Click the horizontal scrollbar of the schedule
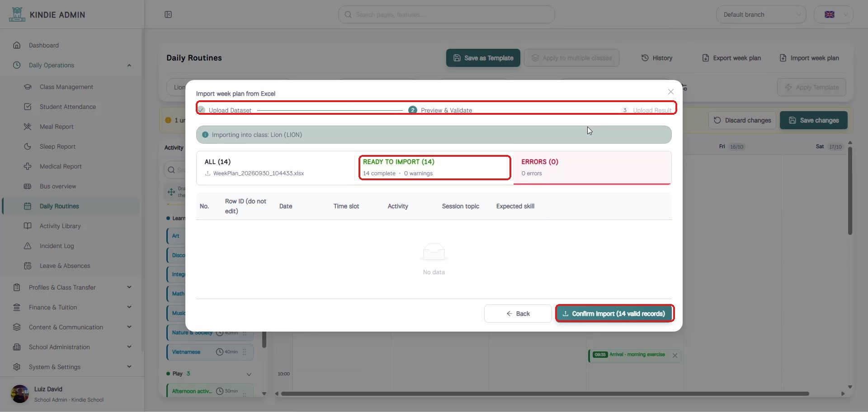 (545, 393)
